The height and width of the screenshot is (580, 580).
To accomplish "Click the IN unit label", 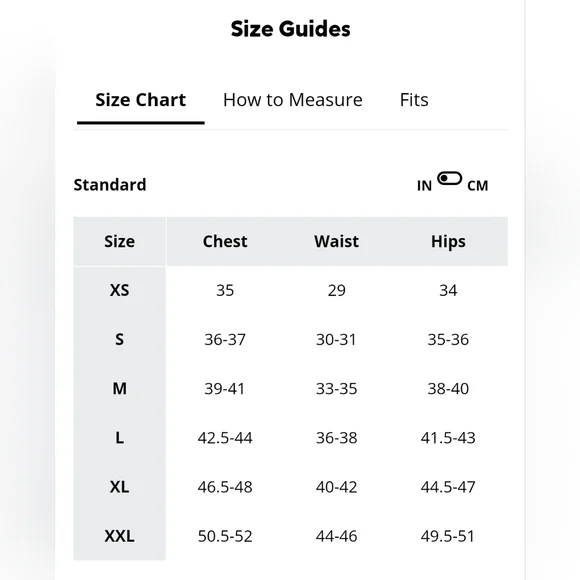I will click(424, 186).
